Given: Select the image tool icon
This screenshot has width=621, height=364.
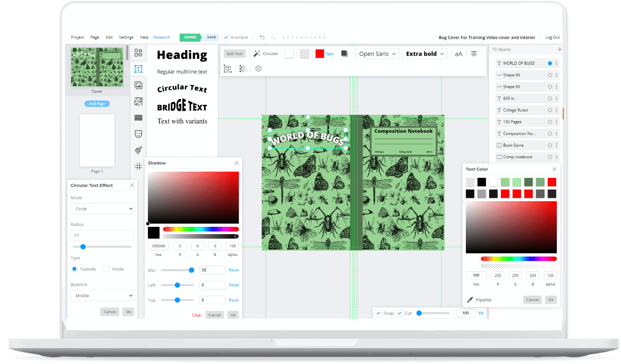Looking at the screenshot, I should click(138, 85).
